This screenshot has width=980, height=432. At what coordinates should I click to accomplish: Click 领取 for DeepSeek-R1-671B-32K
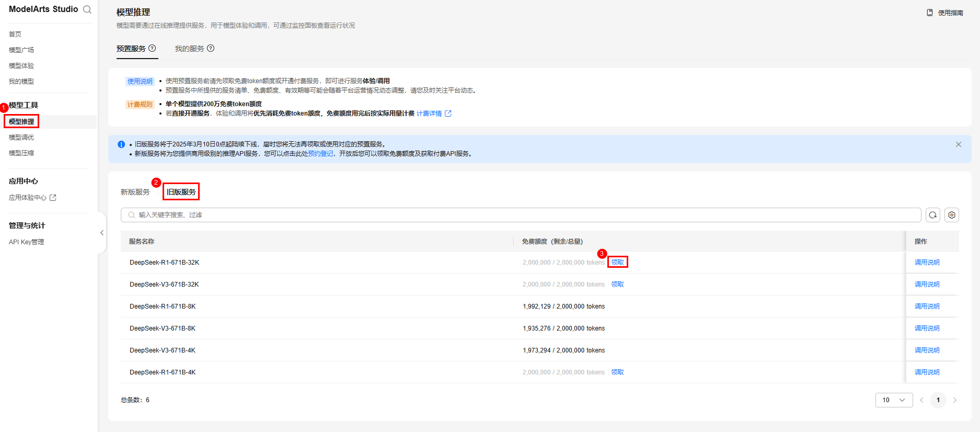[618, 263]
